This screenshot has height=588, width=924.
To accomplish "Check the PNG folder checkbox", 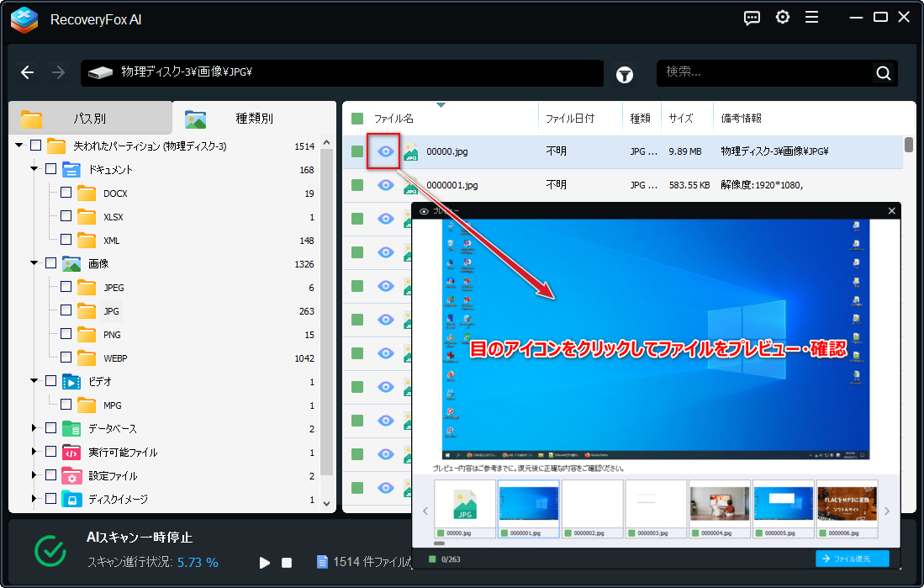I will [x=66, y=334].
